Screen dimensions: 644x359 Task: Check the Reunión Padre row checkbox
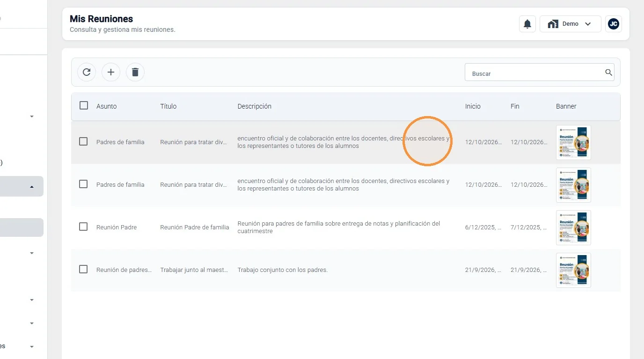(83, 227)
